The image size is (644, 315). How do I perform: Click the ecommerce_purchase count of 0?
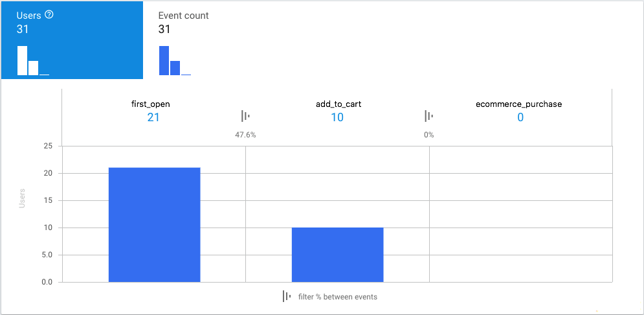tap(520, 117)
